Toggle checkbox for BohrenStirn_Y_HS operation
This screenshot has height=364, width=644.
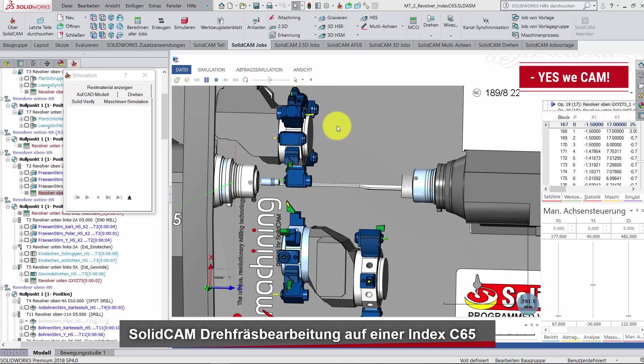pos(27,335)
